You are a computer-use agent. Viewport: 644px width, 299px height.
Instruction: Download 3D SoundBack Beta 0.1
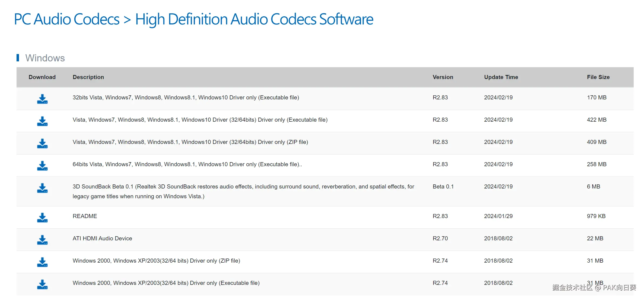42,188
